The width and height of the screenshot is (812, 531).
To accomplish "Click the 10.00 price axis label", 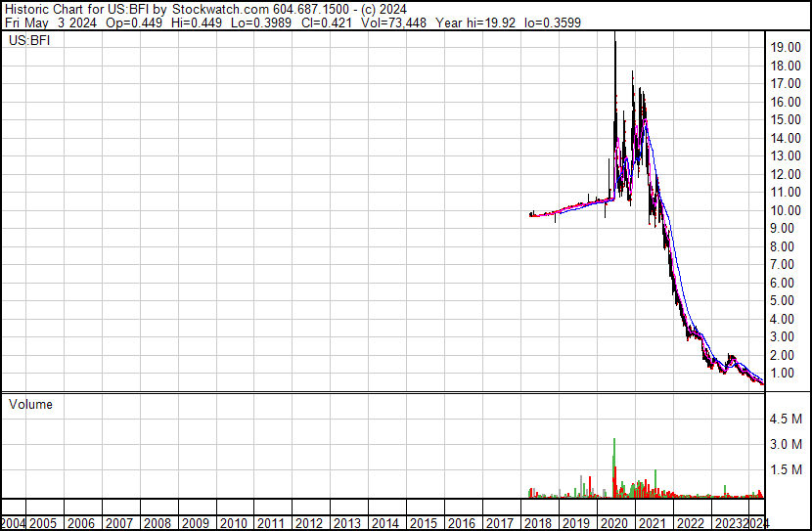I will [x=786, y=210].
